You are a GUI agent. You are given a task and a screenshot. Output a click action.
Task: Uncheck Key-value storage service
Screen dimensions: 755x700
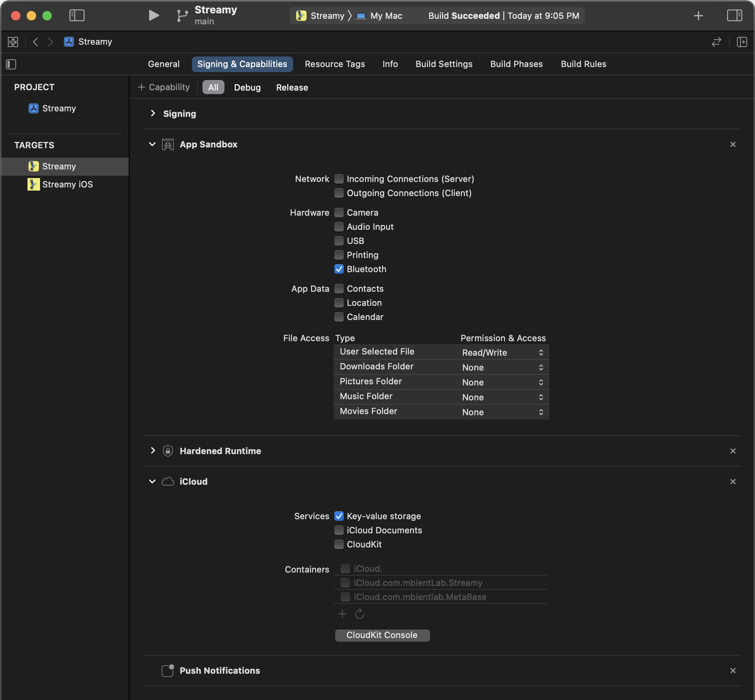point(339,516)
